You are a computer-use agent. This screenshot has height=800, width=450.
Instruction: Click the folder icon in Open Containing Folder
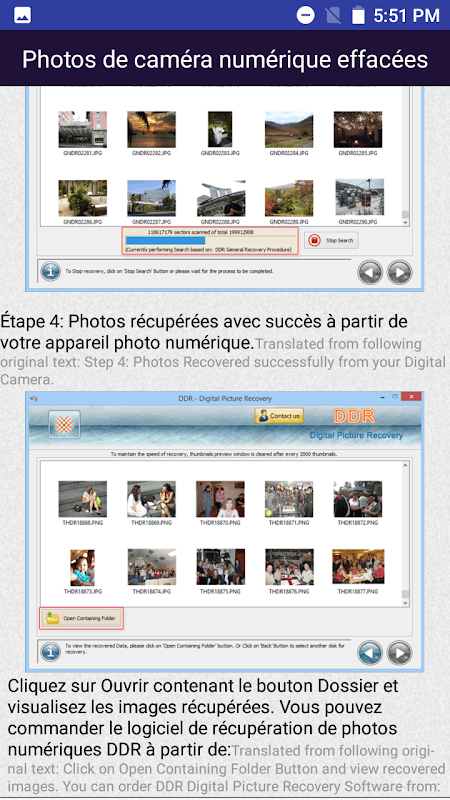pos(53,618)
